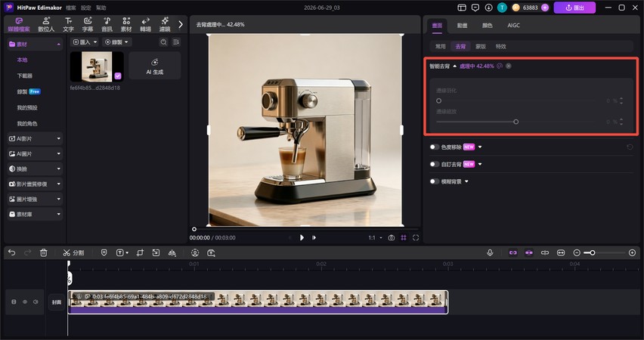Screen dimensions: 644x340
Task: Click the marker shield icon in timeline toolbar
Action: (x=104, y=252)
